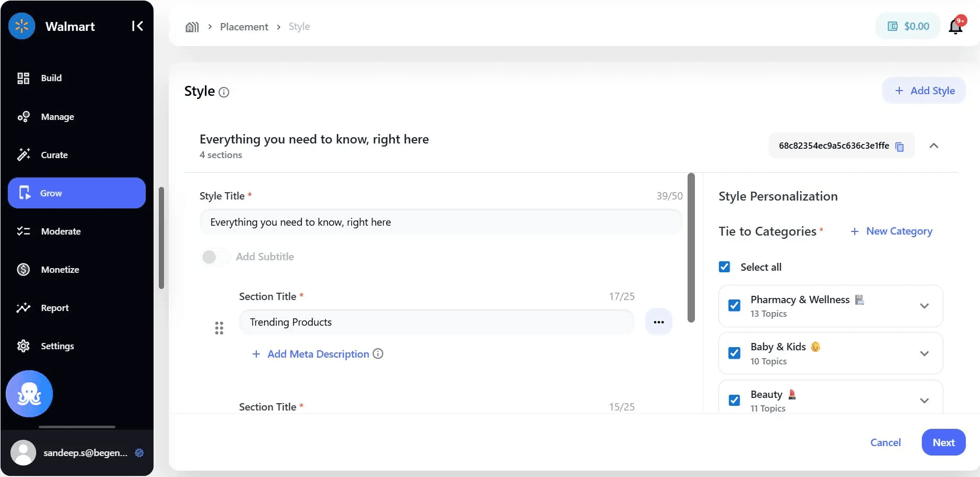Click the Meta Description info icon
Image resolution: width=980 pixels, height=477 pixels.
pyautogui.click(x=378, y=354)
